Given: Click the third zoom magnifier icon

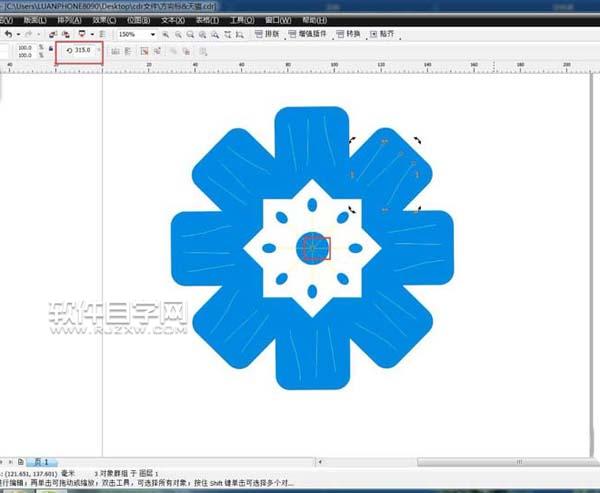Looking at the screenshot, I should 190,35.
